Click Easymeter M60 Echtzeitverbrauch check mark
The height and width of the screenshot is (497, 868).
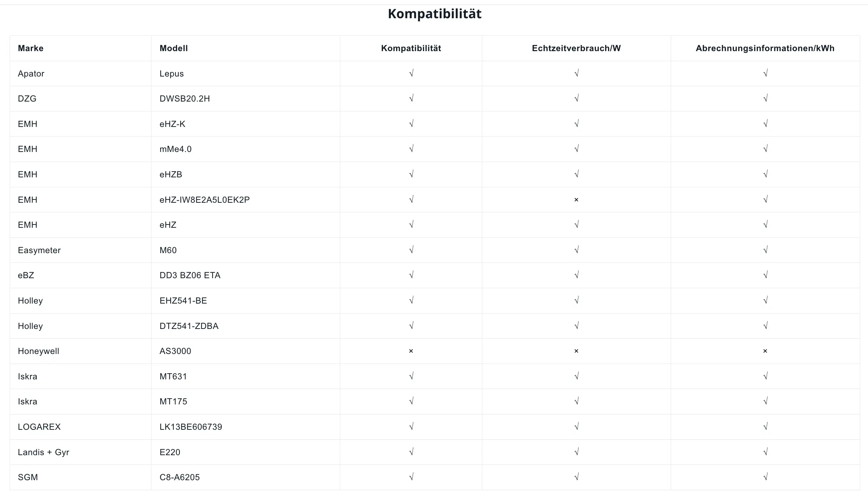coord(576,250)
